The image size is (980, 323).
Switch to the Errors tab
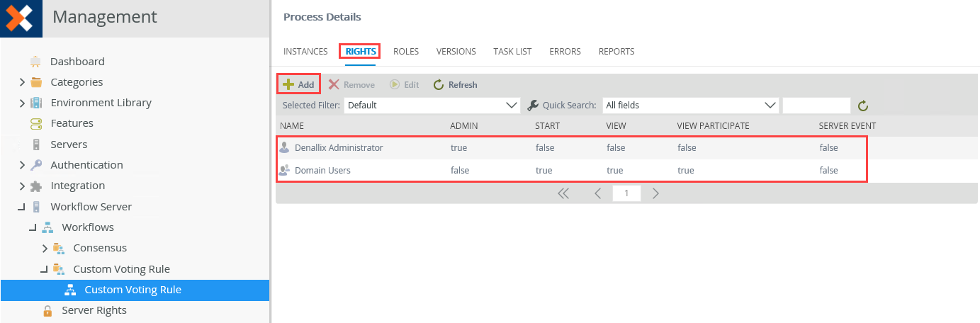coord(565,52)
